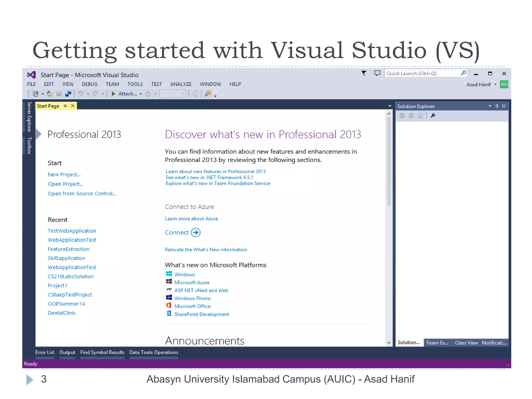Click the Open File toolbar icon

pos(50,94)
